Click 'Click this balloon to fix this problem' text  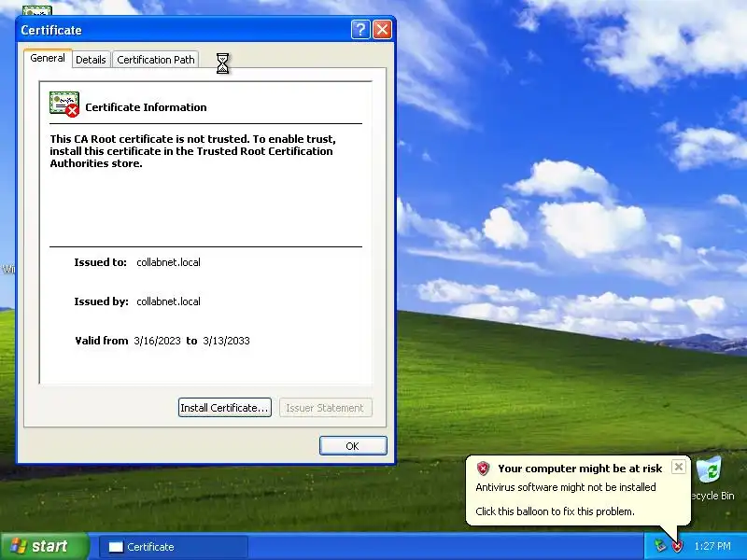555,511
